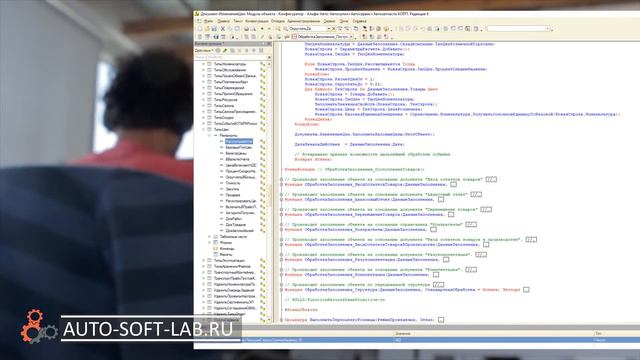640x360 pixels.
Task: Click the Open file toolbar icon
Action: [x=207, y=29]
